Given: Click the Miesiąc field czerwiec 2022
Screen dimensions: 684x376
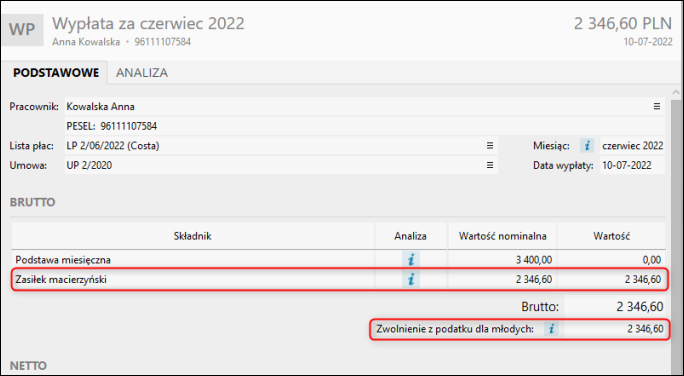Looking at the screenshot, I should tap(633, 146).
